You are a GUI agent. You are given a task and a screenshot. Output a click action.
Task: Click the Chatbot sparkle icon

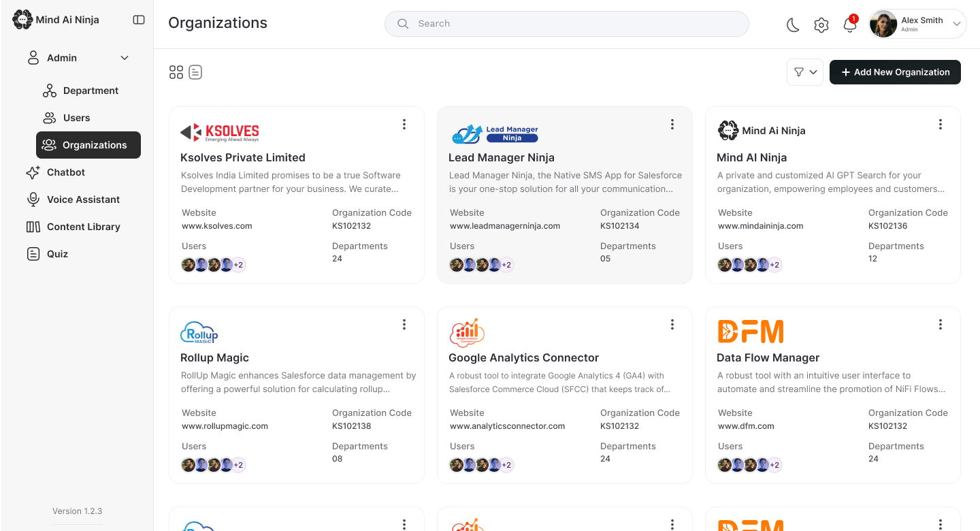point(33,172)
